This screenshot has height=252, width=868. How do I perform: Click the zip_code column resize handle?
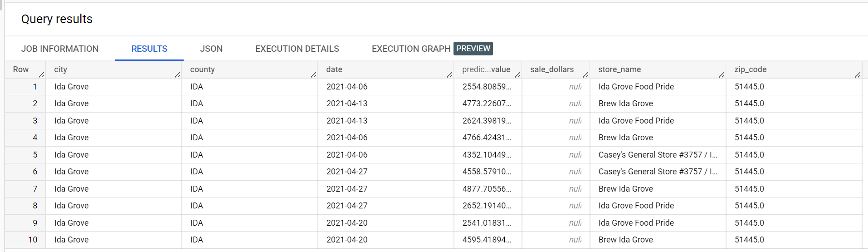858,75
